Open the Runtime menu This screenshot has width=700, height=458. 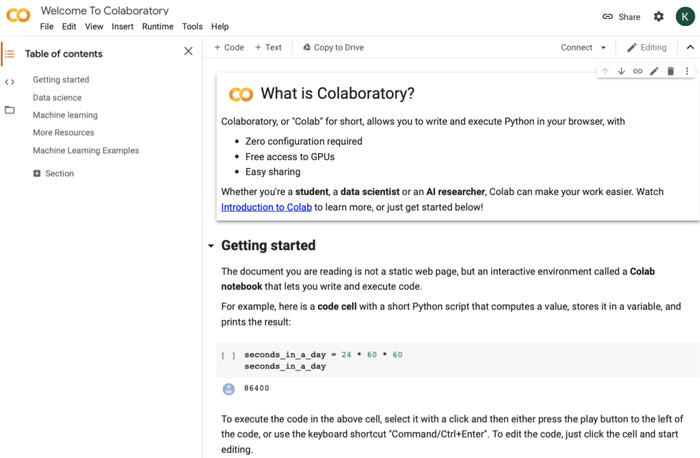tap(157, 27)
